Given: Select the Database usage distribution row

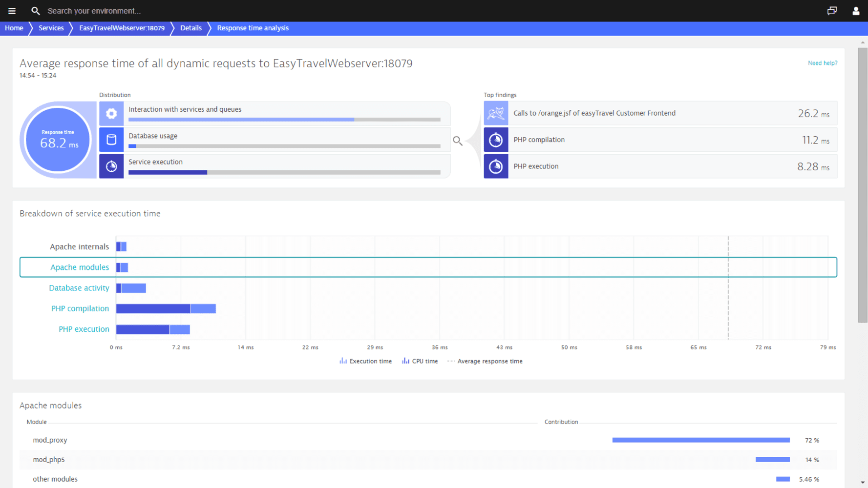Looking at the screenshot, I should [x=275, y=140].
